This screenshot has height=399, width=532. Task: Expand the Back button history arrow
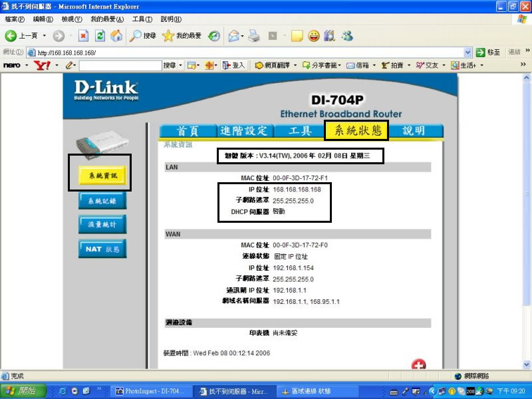44,36
